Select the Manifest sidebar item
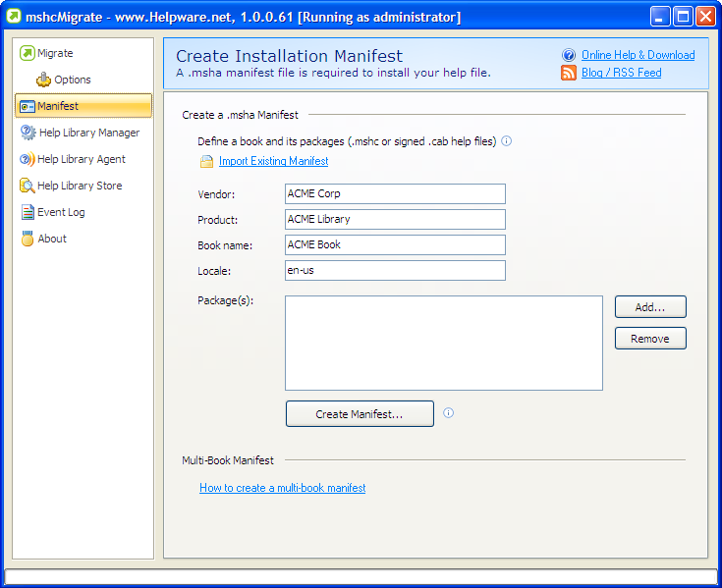 pos(83,106)
